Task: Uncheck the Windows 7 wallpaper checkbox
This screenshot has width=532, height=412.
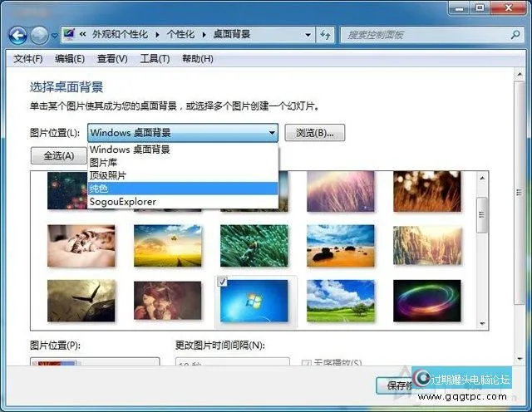Action: 222,282
